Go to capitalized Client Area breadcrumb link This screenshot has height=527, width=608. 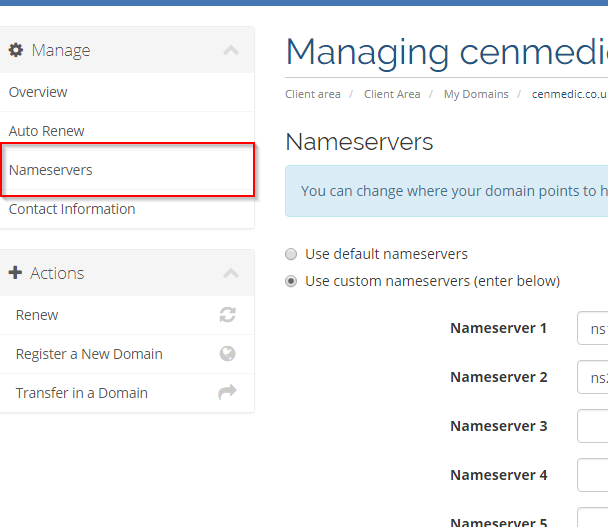pos(392,94)
